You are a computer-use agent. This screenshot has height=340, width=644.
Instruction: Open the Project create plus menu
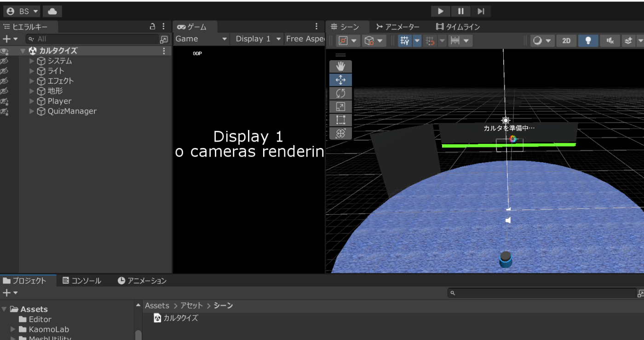click(x=10, y=293)
